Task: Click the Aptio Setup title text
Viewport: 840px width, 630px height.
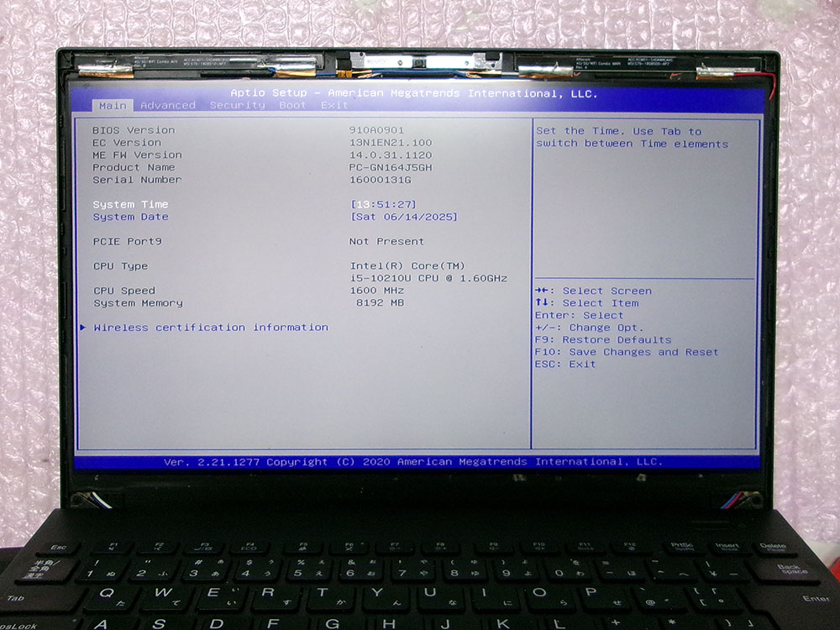Action: tap(414, 93)
